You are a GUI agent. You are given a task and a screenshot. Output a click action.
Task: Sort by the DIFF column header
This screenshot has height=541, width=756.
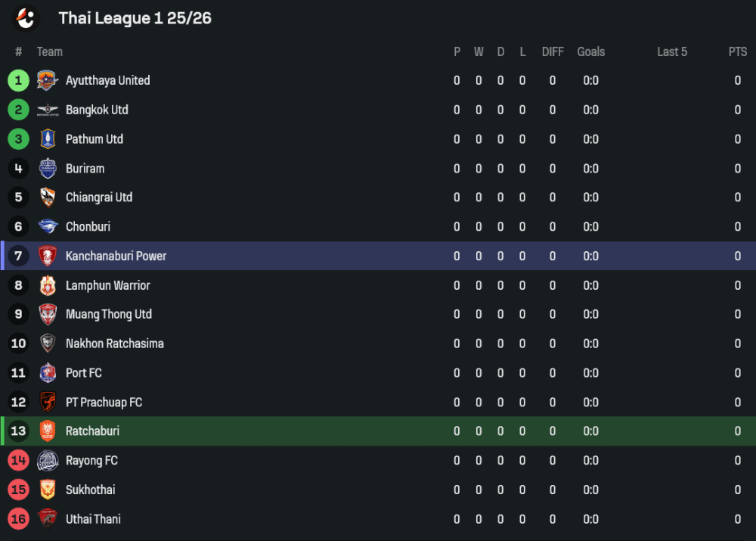point(553,51)
